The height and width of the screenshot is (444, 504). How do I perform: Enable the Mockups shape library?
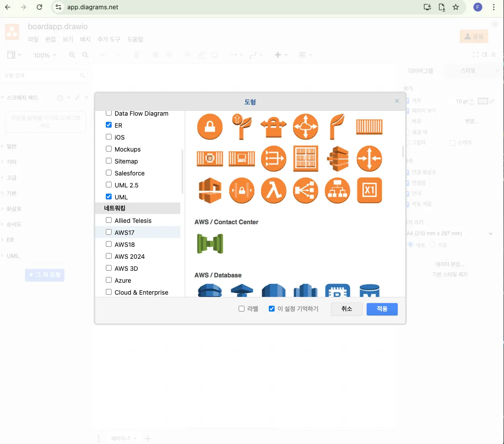(x=109, y=148)
